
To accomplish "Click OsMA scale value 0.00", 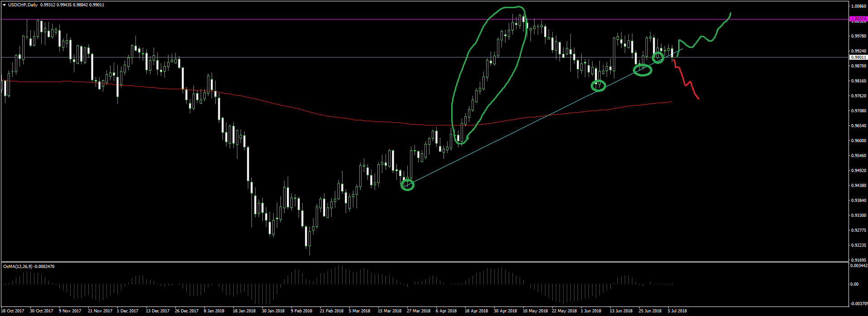I will [x=854, y=284].
